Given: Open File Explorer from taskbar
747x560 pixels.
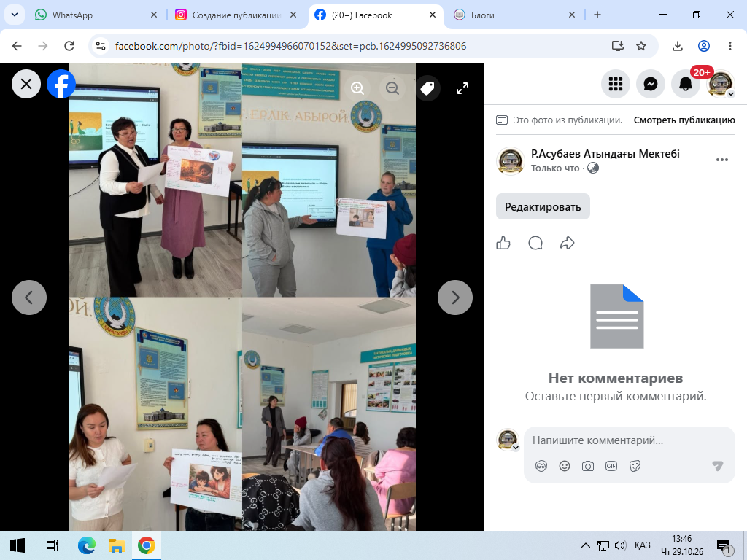Looking at the screenshot, I should [116, 545].
